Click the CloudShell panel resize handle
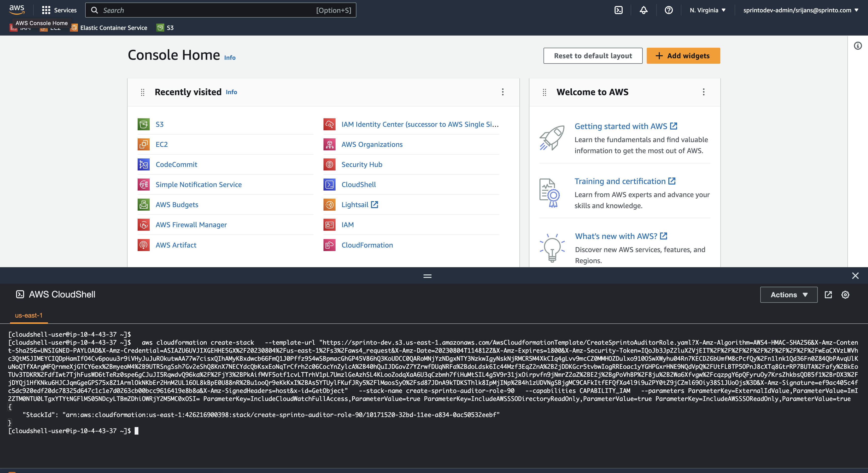This screenshot has height=473, width=868. tap(427, 276)
